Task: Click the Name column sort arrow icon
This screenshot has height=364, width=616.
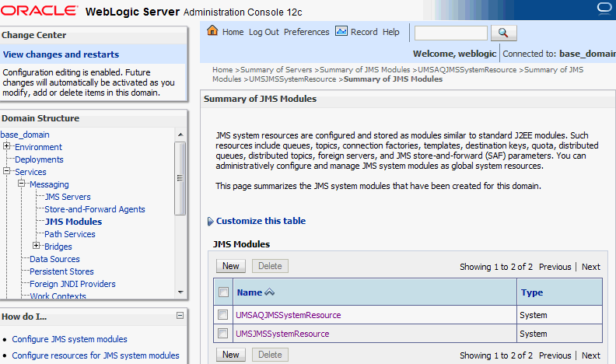Action: coord(269,292)
